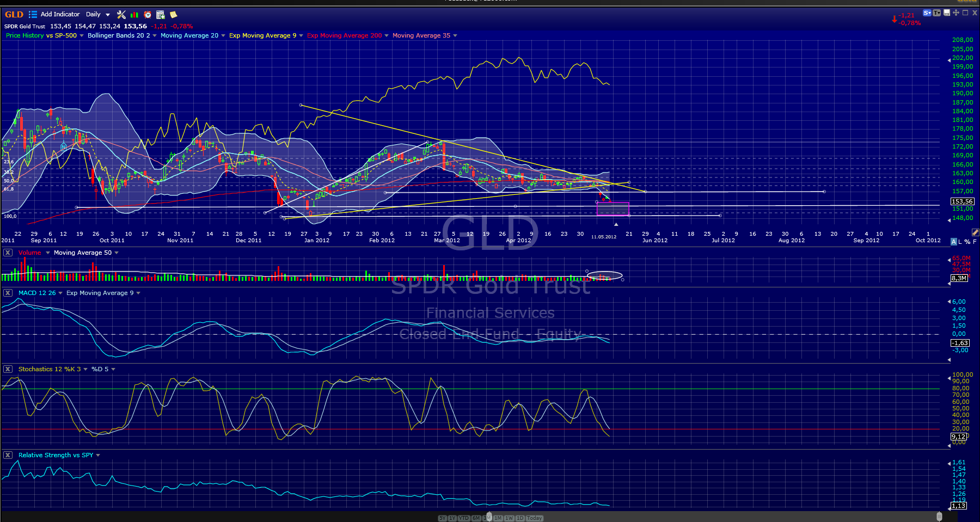Click the four-arrow move icon

(956, 13)
